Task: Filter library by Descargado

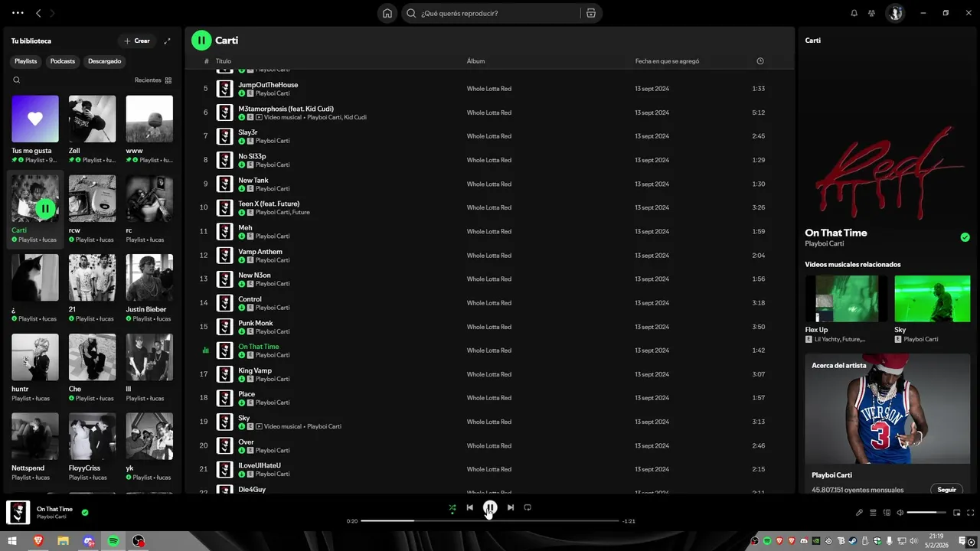Action: pyautogui.click(x=105, y=61)
